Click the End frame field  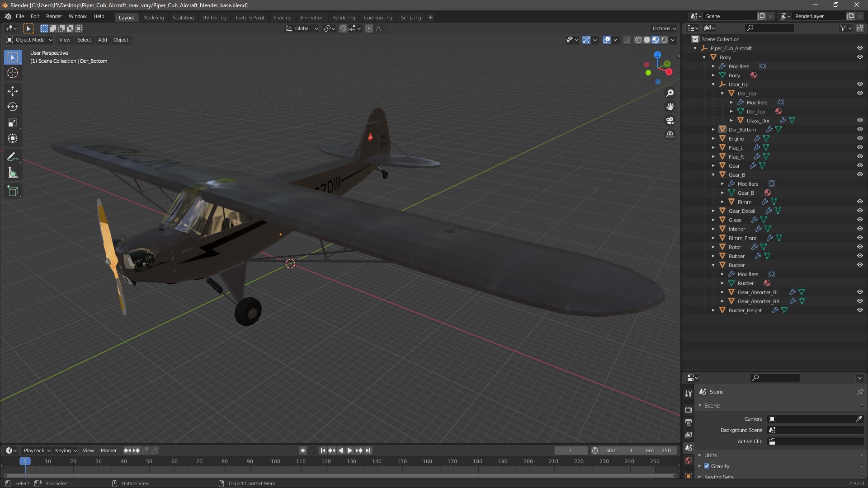[659, 450]
